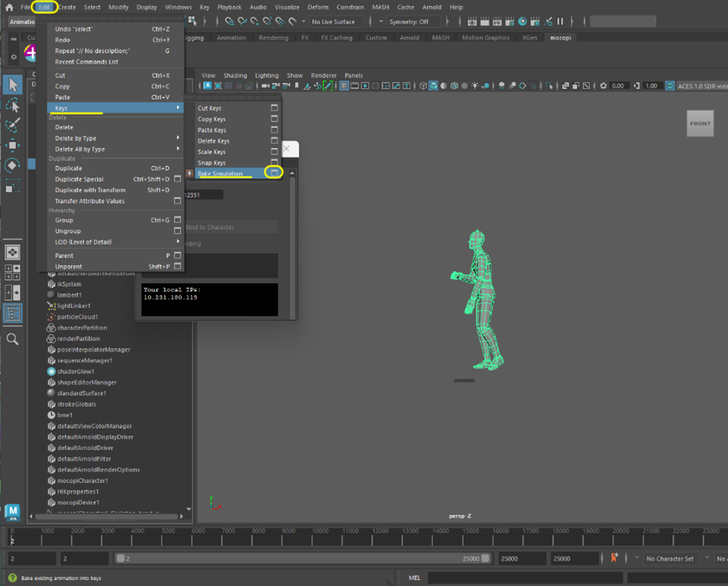Screen dimensions: 728x586
Task: Toggle the Outliner panel layout icon
Action: point(13,313)
